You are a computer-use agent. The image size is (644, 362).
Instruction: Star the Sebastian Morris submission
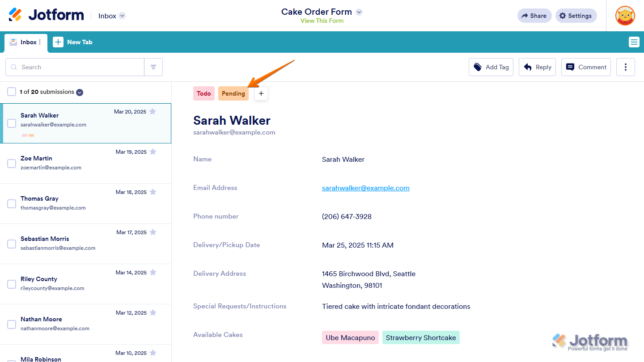[153, 232]
